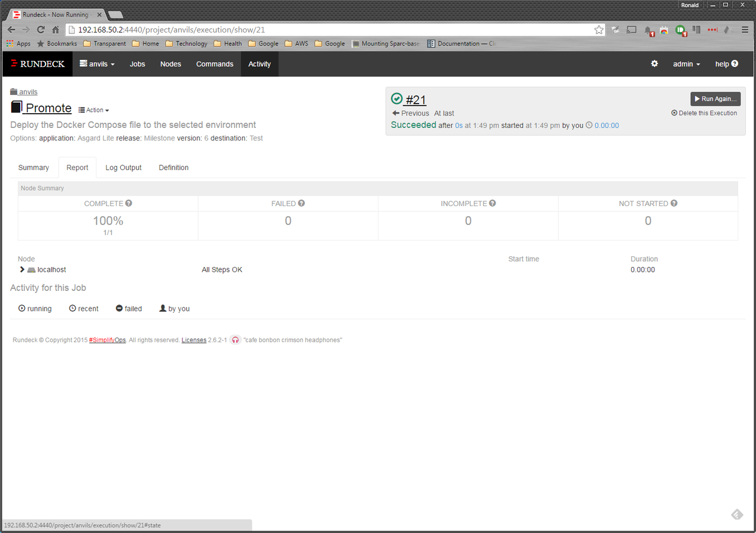Click the COMPLETE help icon
This screenshot has width=756, height=533.
pos(128,203)
